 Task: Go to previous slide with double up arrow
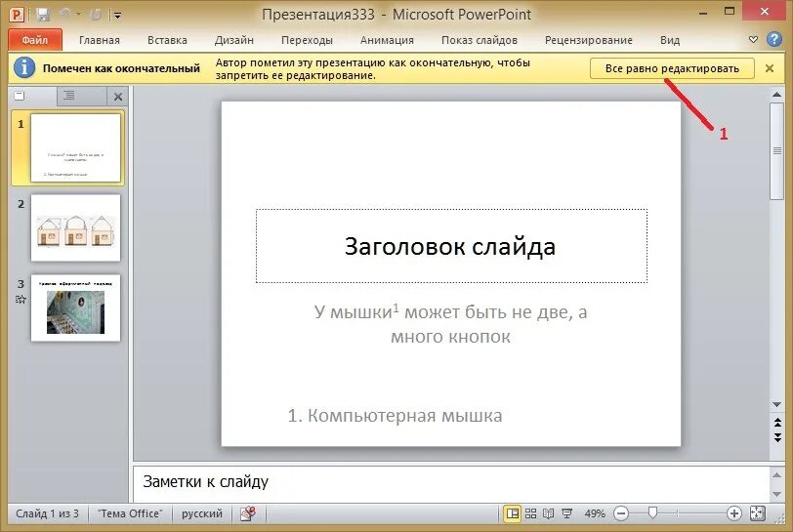click(x=777, y=423)
